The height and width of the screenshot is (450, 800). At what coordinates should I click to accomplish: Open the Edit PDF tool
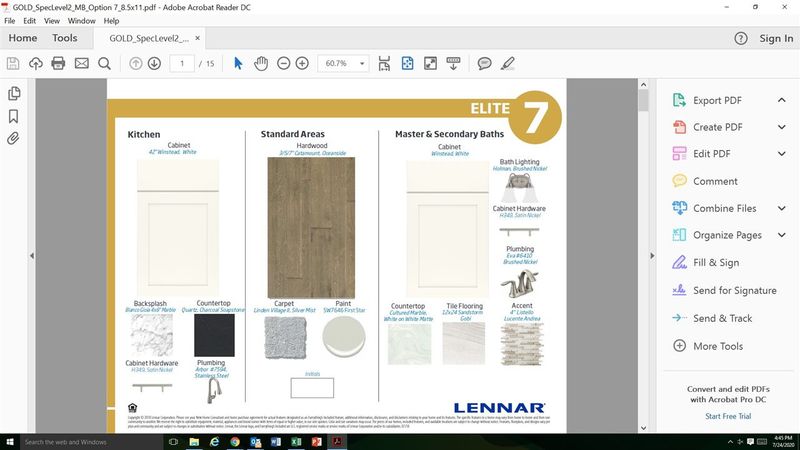[x=711, y=154]
